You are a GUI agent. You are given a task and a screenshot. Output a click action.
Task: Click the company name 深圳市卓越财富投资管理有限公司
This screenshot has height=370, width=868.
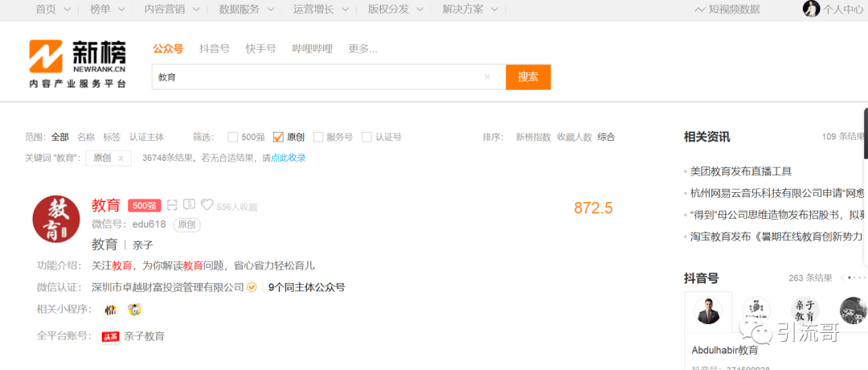pos(168,287)
